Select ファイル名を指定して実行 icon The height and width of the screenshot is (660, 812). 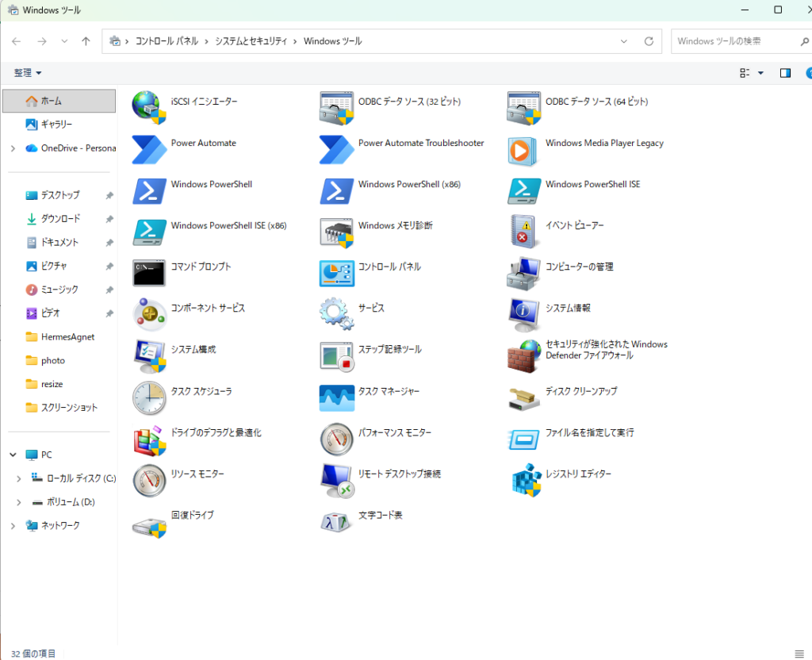coord(524,439)
